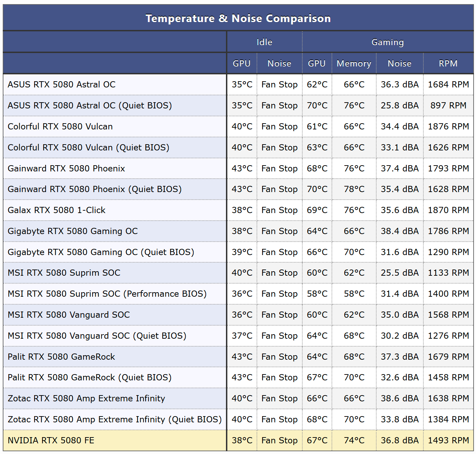Viewport: 476px width, 454px height.
Task: Click the 897 RPM value
Action: [448, 105]
